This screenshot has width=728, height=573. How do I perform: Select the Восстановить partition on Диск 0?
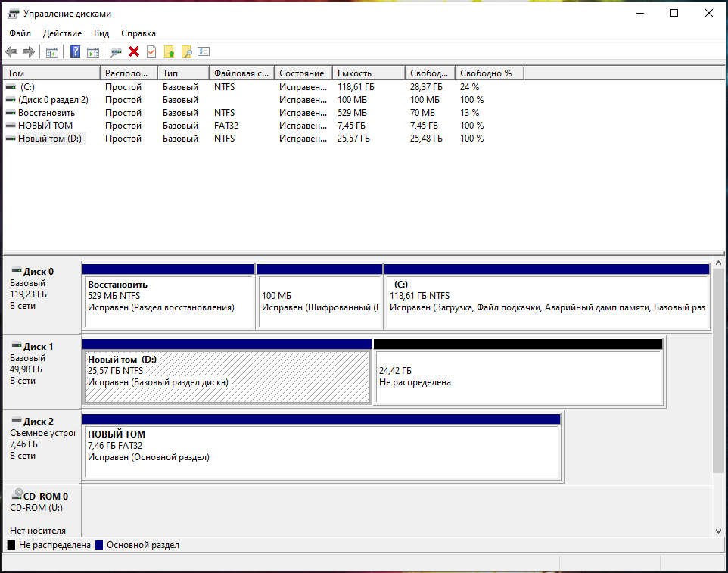[168, 301]
